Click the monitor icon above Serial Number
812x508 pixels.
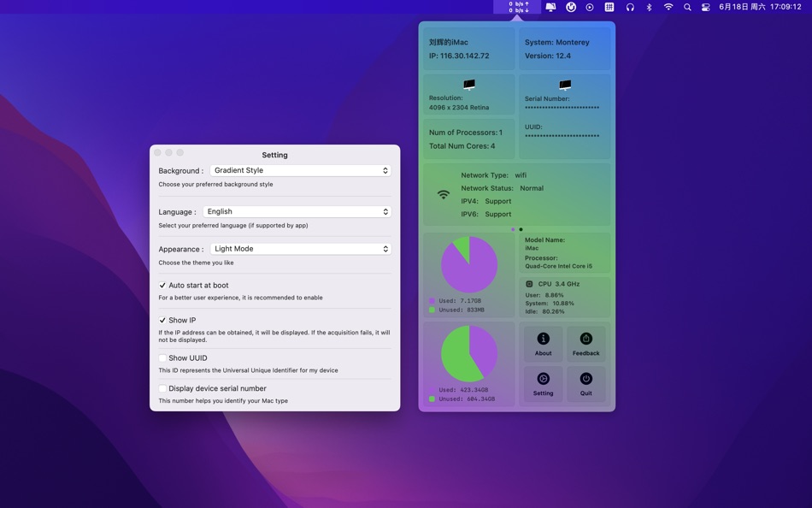click(x=565, y=85)
